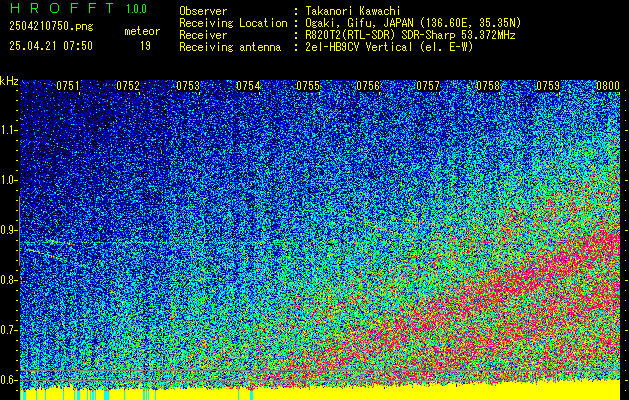Click the 0757 time marker

pos(428,86)
